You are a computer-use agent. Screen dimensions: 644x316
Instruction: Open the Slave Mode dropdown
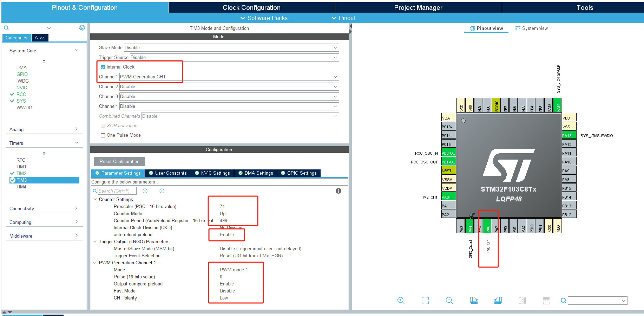(231, 47)
